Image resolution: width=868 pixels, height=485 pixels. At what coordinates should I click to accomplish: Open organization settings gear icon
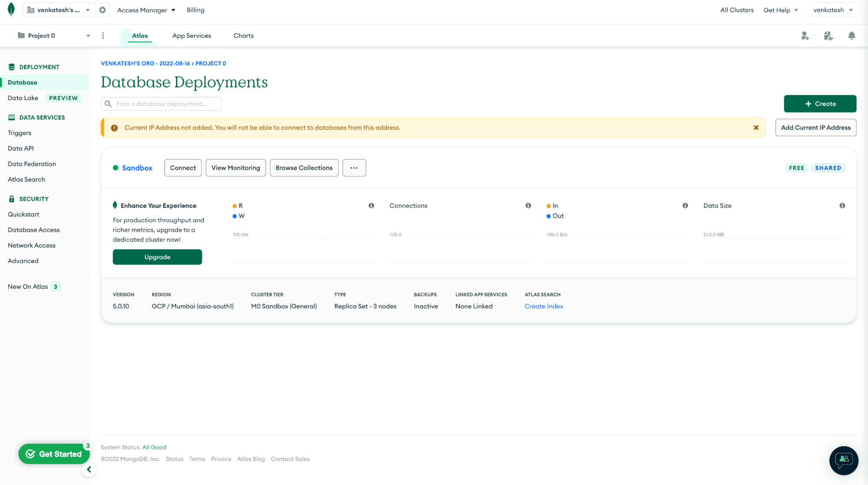pos(102,10)
